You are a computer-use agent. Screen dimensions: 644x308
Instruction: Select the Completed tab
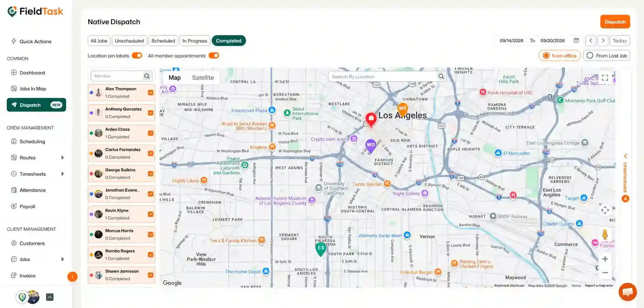coord(229,41)
